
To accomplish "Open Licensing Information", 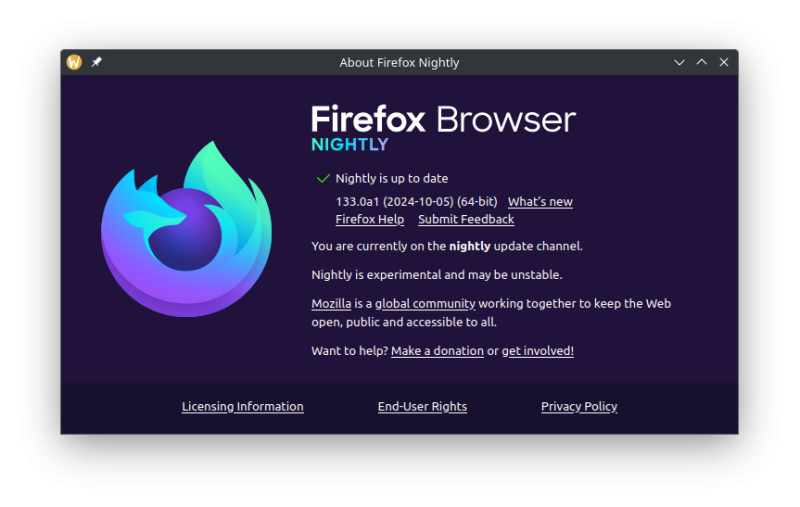I will [242, 407].
